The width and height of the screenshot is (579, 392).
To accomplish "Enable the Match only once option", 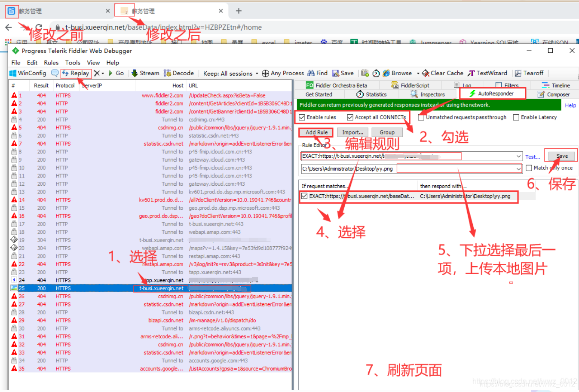I will (x=529, y=168).
